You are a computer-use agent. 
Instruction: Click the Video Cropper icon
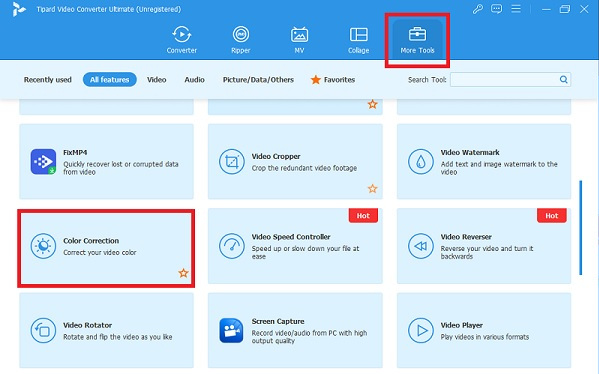[232, 162]
